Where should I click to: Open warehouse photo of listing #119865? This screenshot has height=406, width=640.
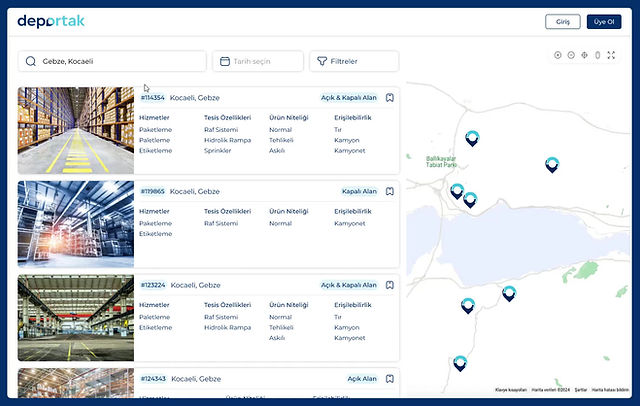[76, 224]
